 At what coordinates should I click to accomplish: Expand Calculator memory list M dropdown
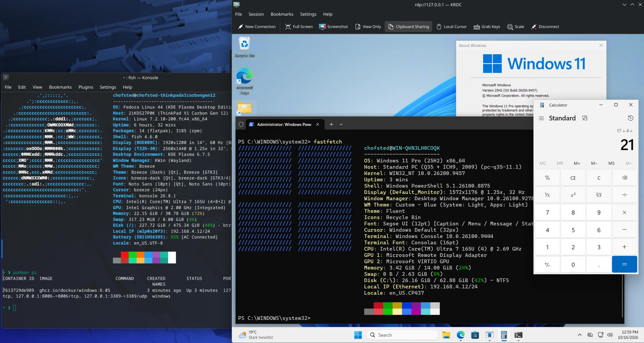629,163
